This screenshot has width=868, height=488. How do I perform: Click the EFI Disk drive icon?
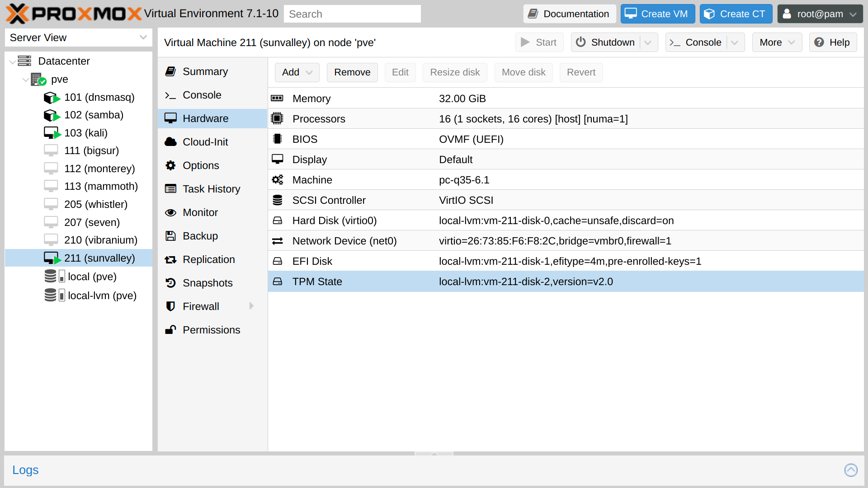coord(278,261)
